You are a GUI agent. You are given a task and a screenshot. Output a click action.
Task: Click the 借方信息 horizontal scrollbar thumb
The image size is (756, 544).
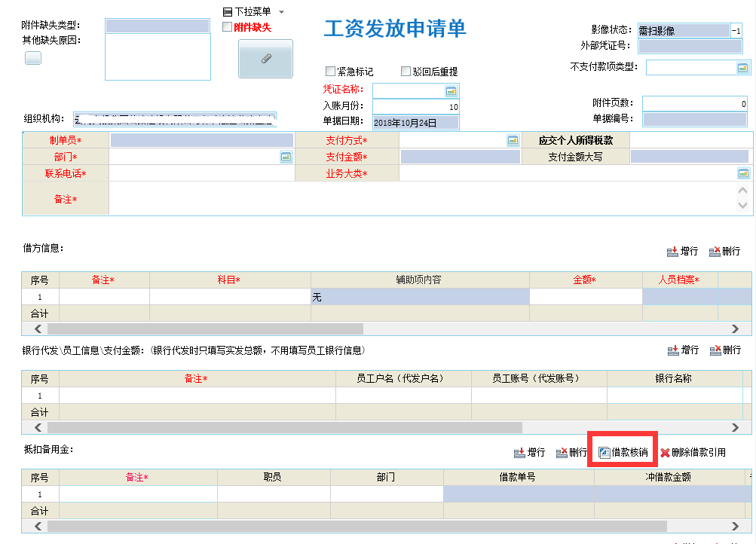coord(205,329)
